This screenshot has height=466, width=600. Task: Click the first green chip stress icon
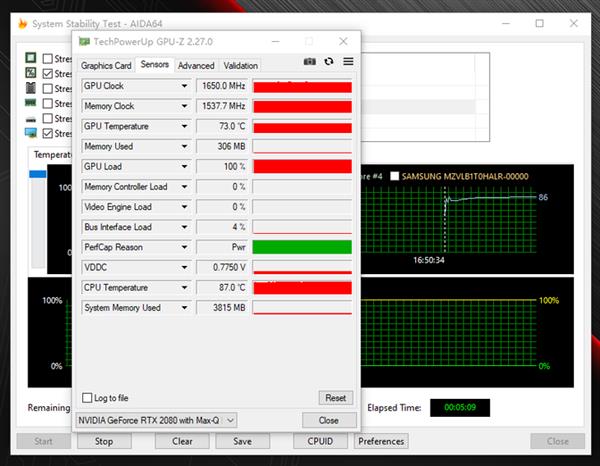[x=31, y=58]
